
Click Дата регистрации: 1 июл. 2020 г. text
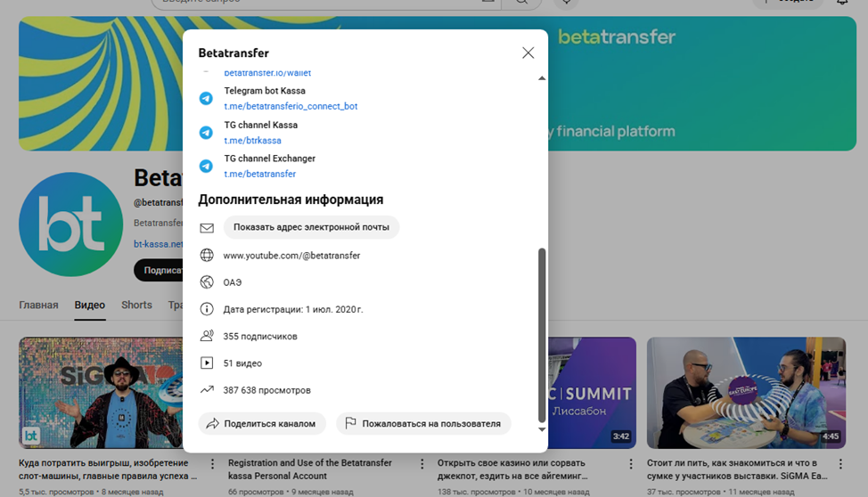point(293,309)
